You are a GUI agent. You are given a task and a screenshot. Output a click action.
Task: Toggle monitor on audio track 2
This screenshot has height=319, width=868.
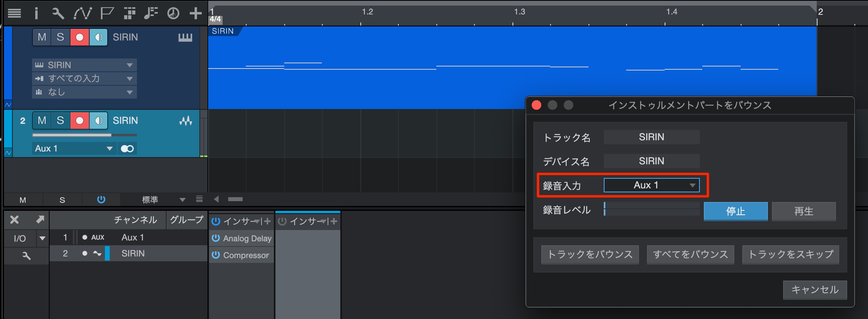tap(98, 121)
